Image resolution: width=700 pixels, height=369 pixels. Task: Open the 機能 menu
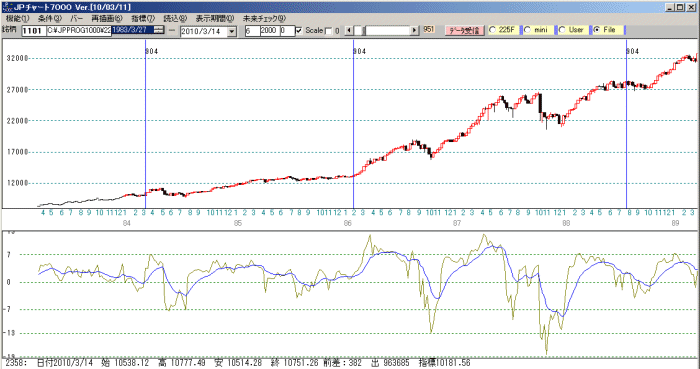[x=17, y=19]
